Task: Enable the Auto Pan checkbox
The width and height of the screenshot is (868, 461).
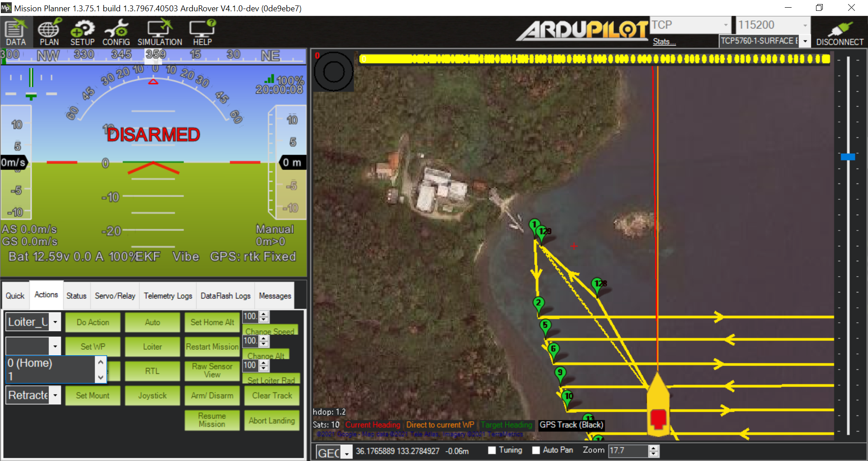Action: click(536, 450)
